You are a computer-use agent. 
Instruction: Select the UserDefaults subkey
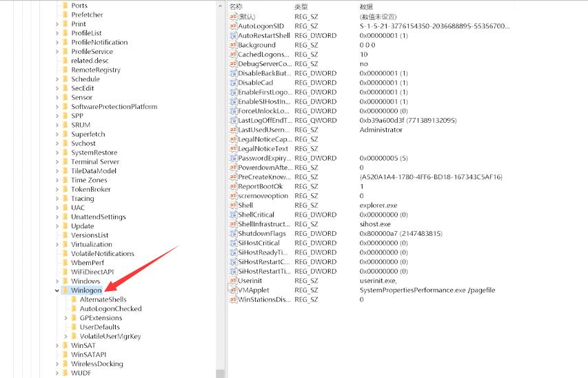coord(100,327)
